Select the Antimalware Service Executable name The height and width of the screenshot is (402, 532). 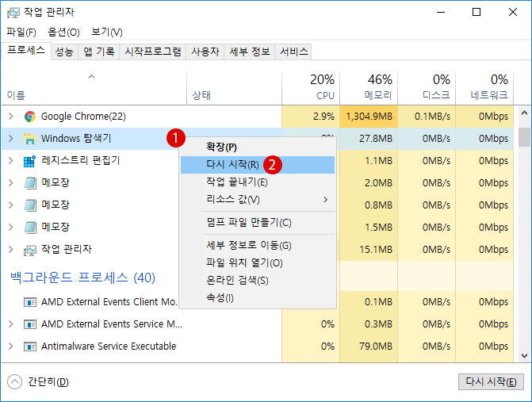(109, 346)
